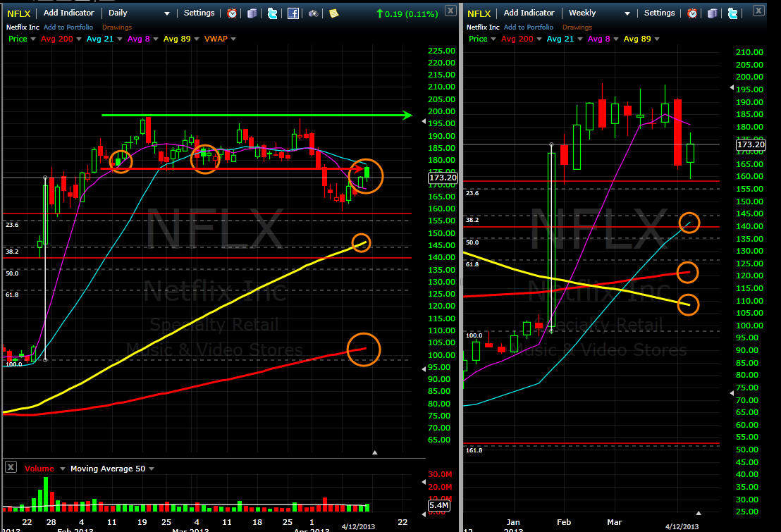The width and height of the screenshot is (781, 532).
Task: Open the yellow sticky note icon
Action: click(333, 13)
